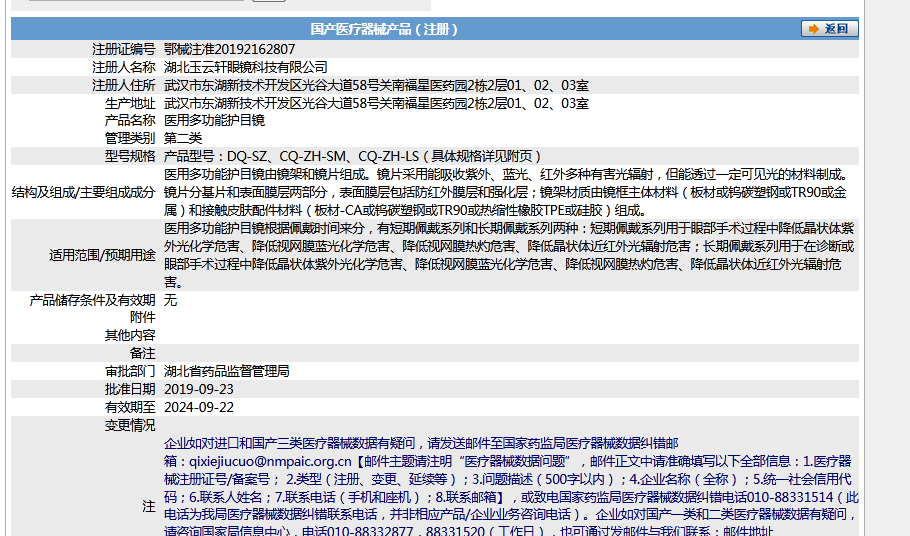Click the 适用范围/预期用途 label
The width and height of the screenshot is (910, 536).
coord(102,255)
